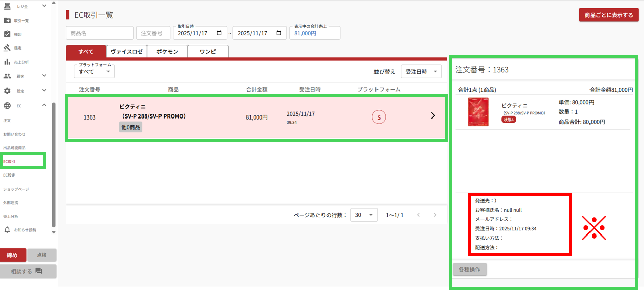Click the 顧客 people icon

point(7,76)
